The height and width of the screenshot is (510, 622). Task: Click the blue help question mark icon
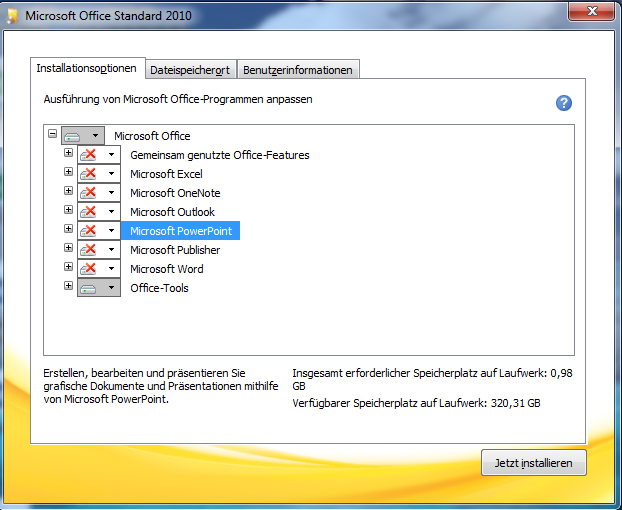(564, 103)
